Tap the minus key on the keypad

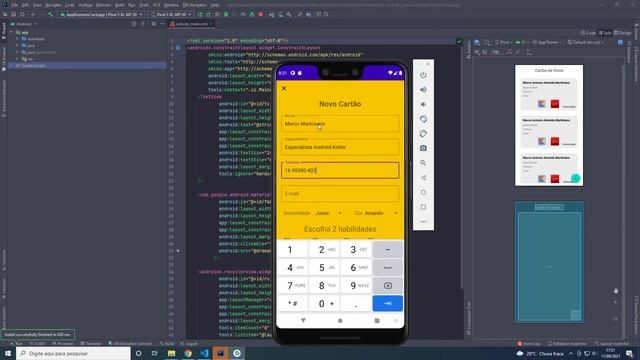388,249
